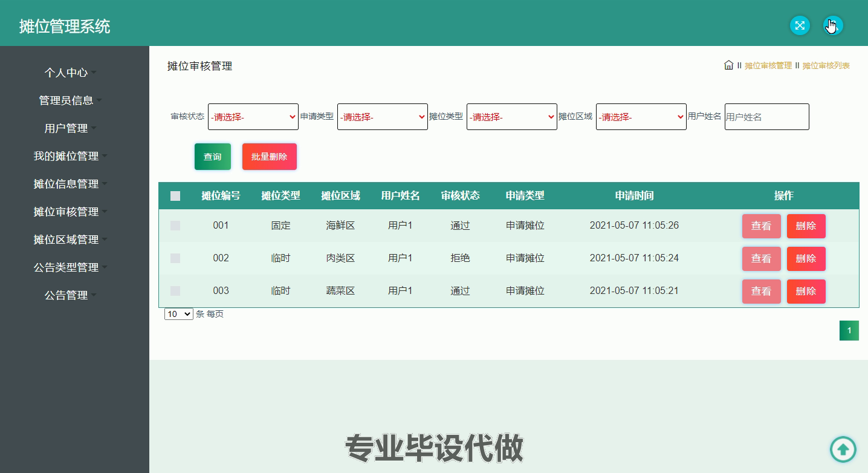Screen dimensions: 868x473
Task: Open the rows-per-page dropdown showing 10
Action: (179, 314)
